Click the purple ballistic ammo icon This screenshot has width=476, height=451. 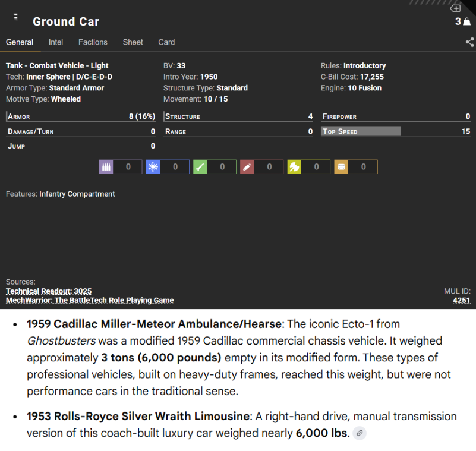click(106, 166)
